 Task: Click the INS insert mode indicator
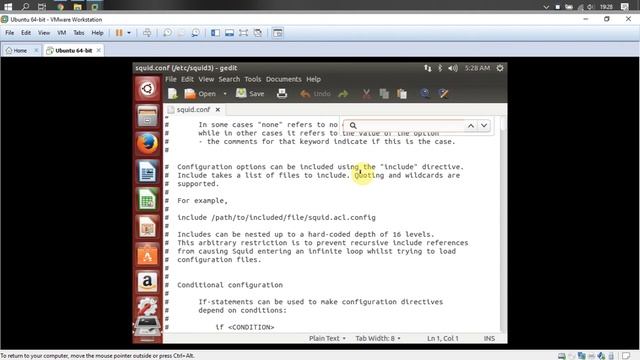pos(489,338)
